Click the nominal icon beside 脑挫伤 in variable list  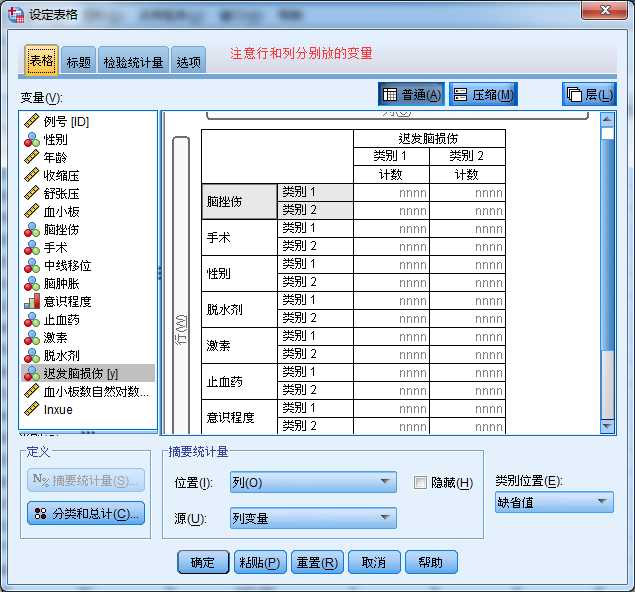coord(32,229)
